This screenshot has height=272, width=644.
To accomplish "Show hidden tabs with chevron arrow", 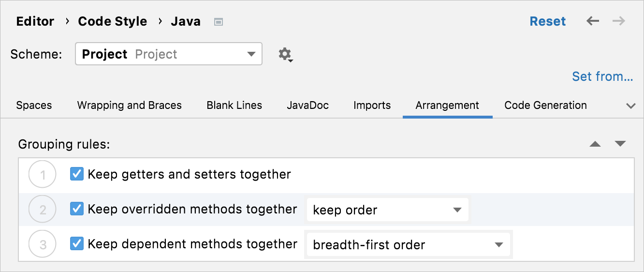I will 630,106.
